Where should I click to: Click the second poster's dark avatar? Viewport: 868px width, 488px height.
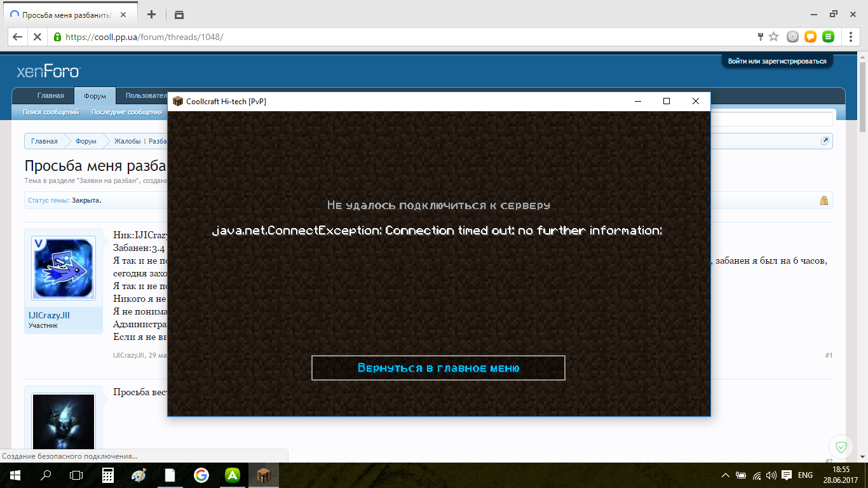pos(64,423)
